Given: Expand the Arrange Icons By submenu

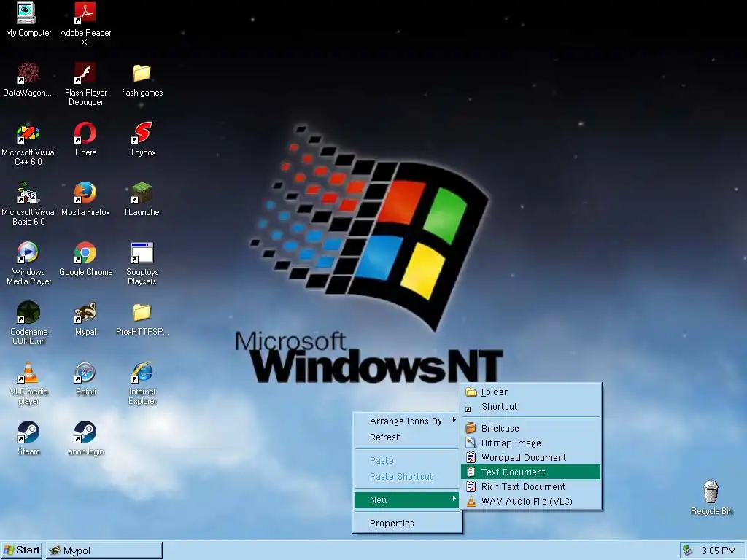Looking at the screenshot, I should click(407, 421).
